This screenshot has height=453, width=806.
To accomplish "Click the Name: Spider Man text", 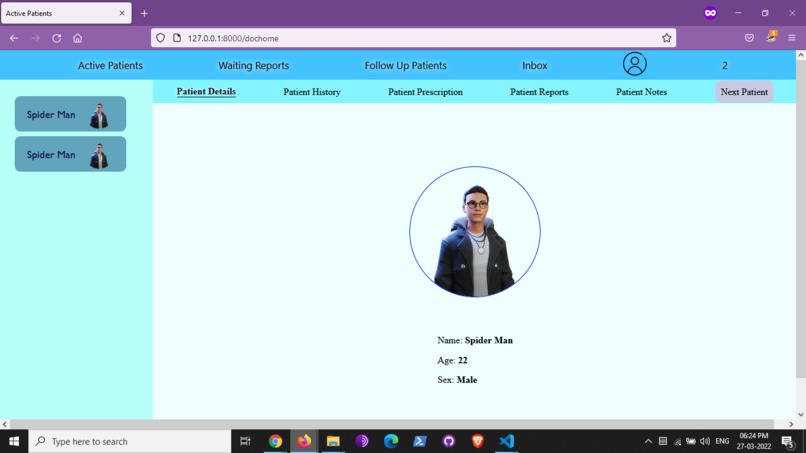I will [x=475, y=340].
